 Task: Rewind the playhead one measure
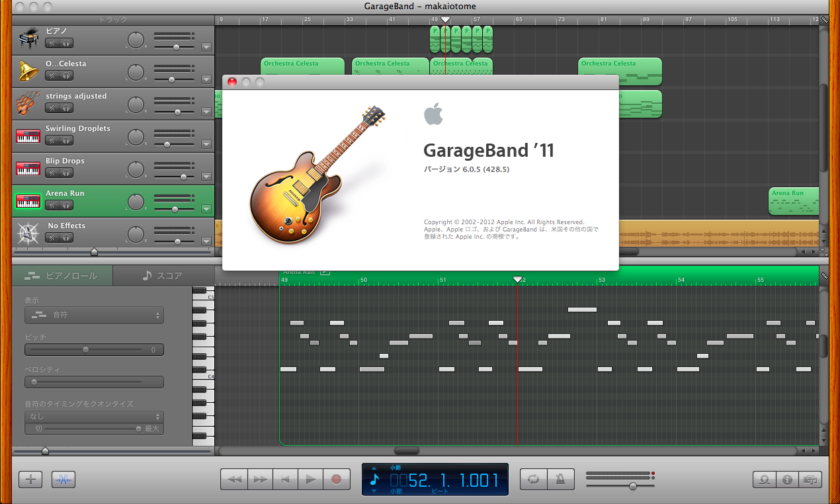coord(233,480)
